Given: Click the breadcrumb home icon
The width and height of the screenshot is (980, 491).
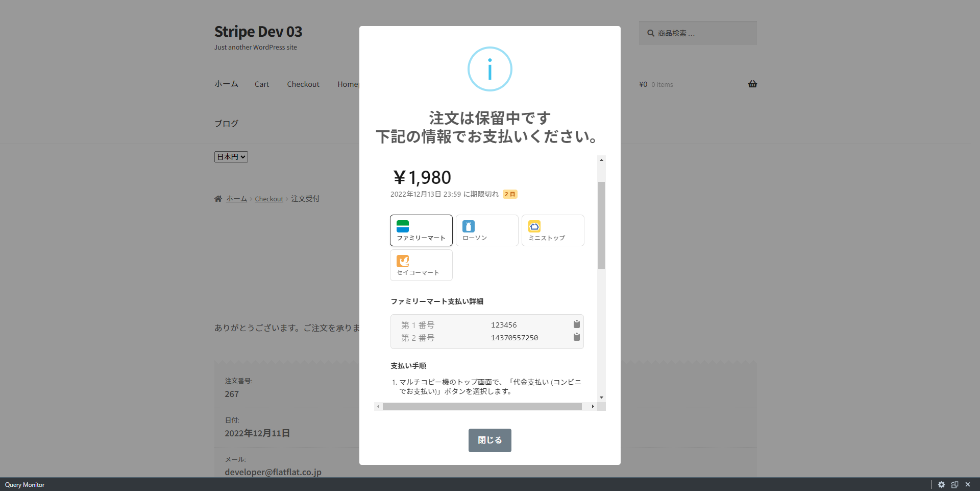Looking at the screenshot, I should [218, 199].
